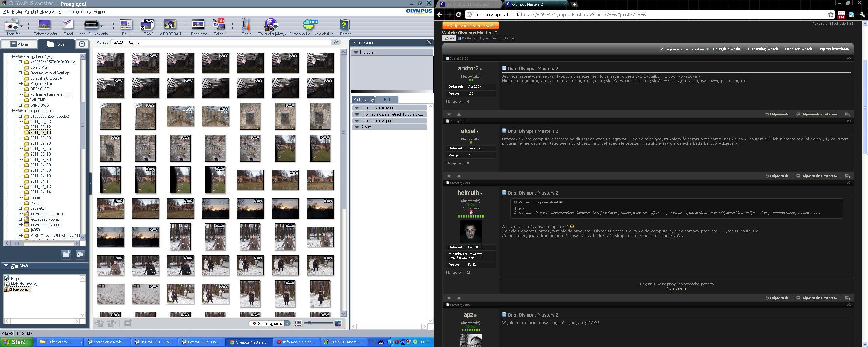The height and width of the screenshot is (347, 868).
Task: Open the RAW development tool
Action: click(x=148, y=27)
